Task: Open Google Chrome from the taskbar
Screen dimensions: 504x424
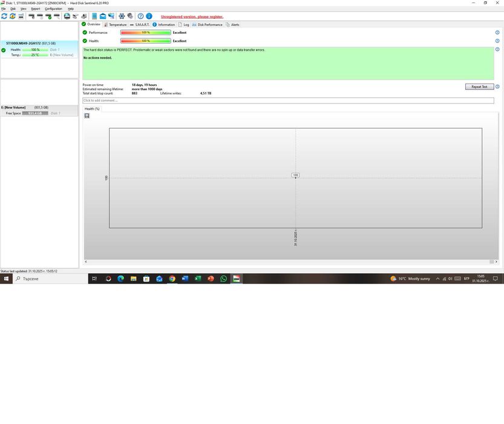Action: [172, 279]
